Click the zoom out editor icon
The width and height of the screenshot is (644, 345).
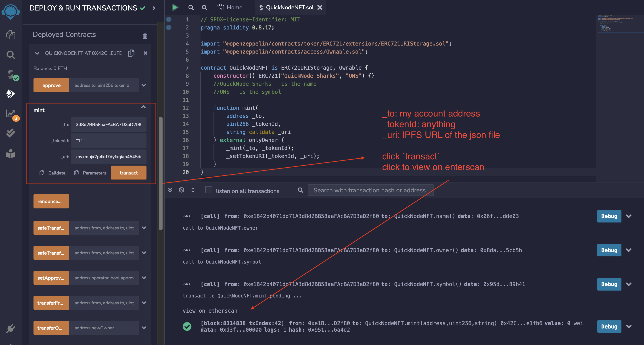[x=191, y=7]
